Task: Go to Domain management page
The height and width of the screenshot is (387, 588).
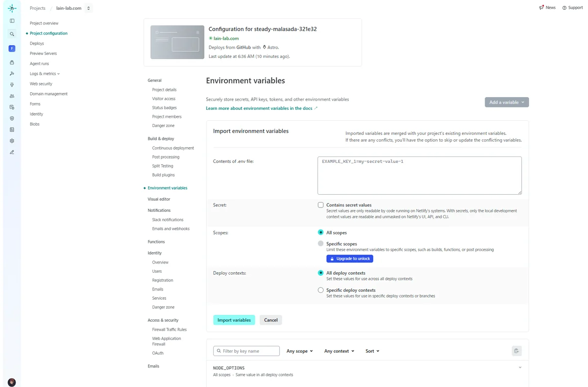Action: 49,94
